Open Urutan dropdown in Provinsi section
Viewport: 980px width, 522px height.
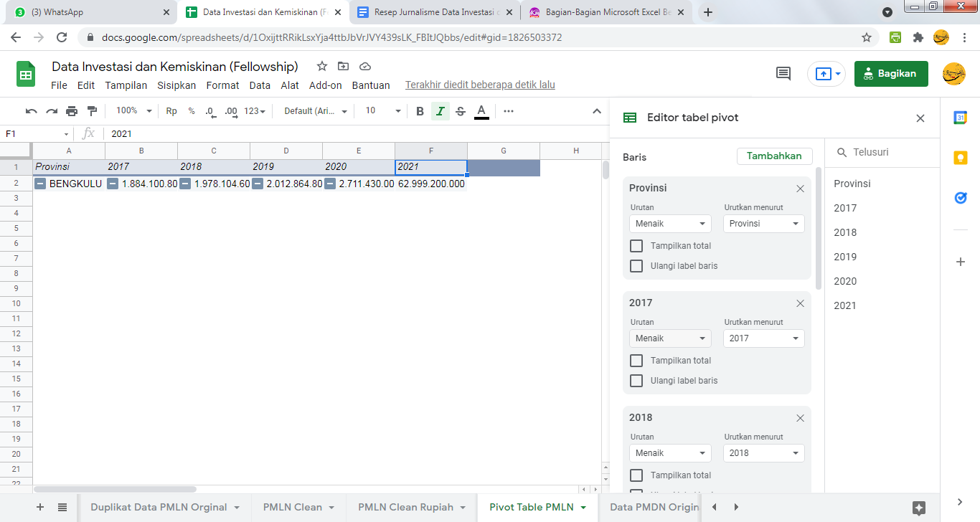(670, 224)
